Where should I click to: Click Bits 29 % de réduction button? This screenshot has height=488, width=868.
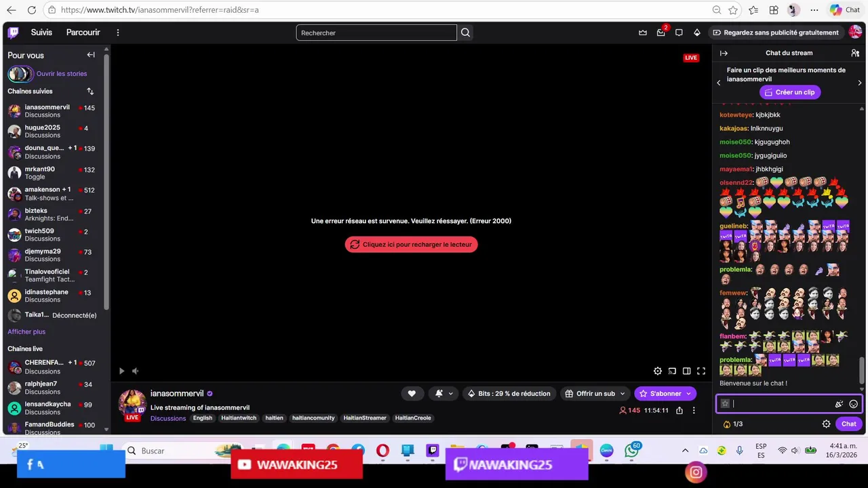[509, 393]
